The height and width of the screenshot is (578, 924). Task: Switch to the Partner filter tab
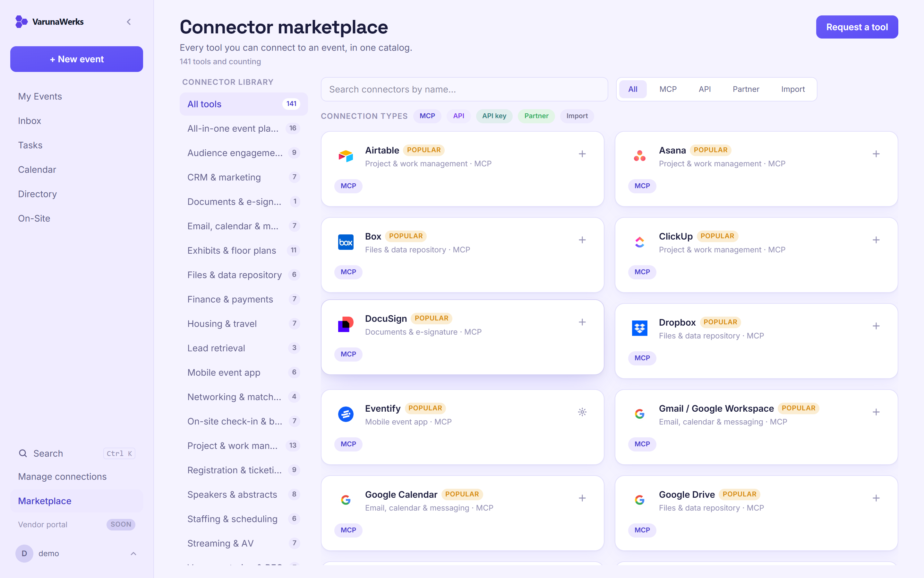point(746,89)
